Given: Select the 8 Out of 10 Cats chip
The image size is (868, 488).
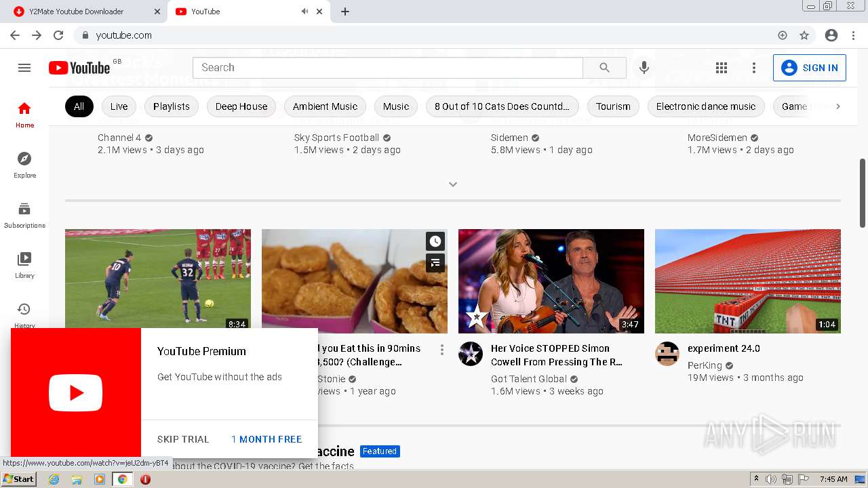Looking at the screenshot, I should (502, 106).
